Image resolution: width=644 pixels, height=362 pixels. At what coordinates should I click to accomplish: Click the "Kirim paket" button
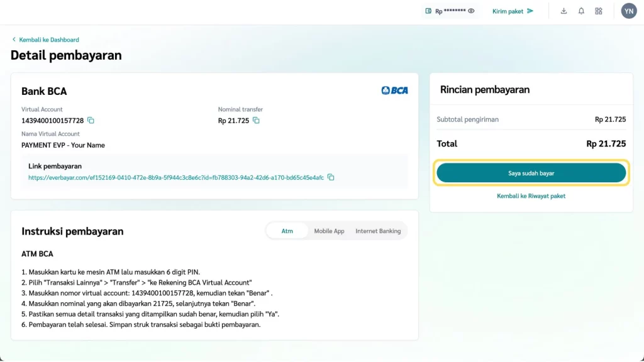(513, 11)
